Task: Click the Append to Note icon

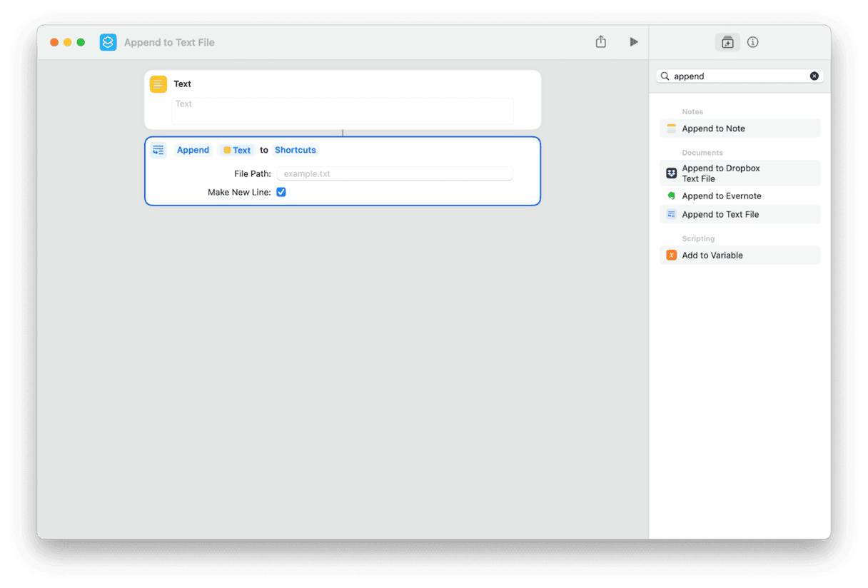Action: tap(670, 128)
